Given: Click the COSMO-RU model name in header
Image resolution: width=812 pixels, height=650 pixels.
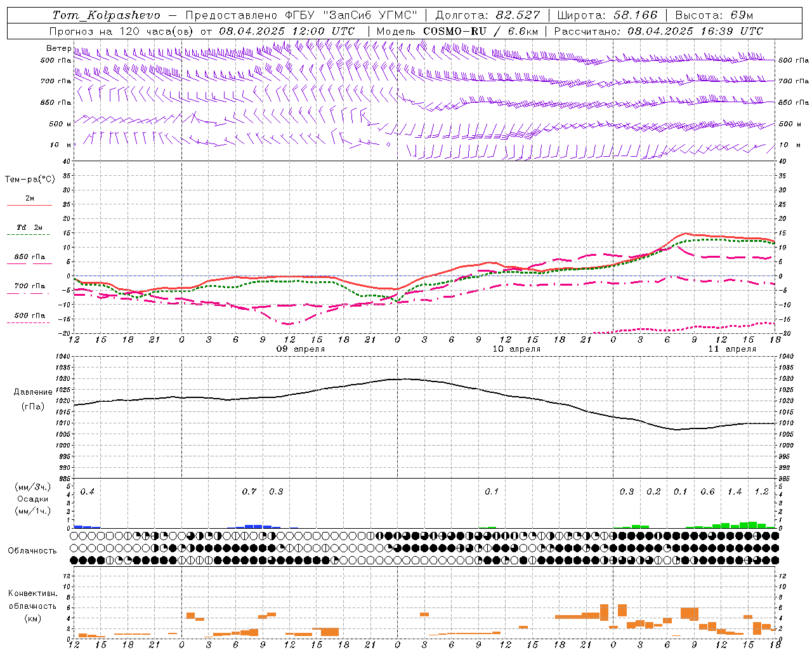Looking at the screenshot, I should click(455, 31).
